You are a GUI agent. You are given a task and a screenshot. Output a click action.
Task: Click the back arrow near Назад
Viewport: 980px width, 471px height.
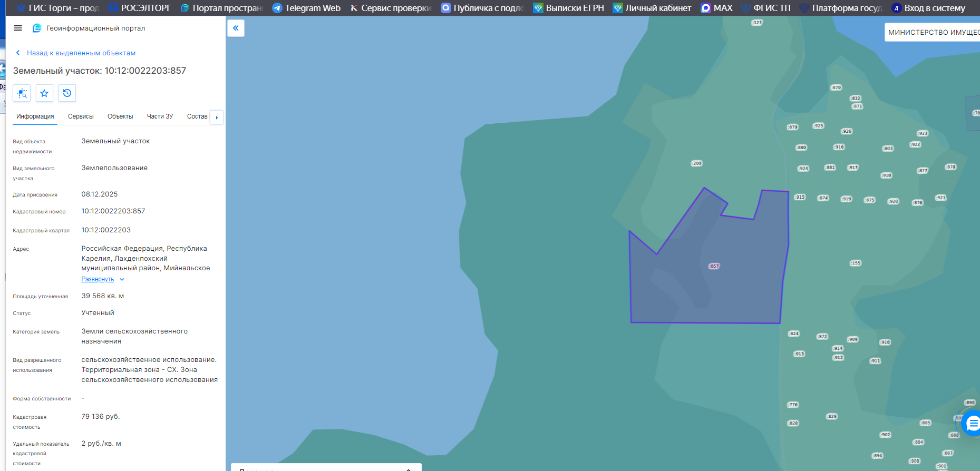coord(18,53)
